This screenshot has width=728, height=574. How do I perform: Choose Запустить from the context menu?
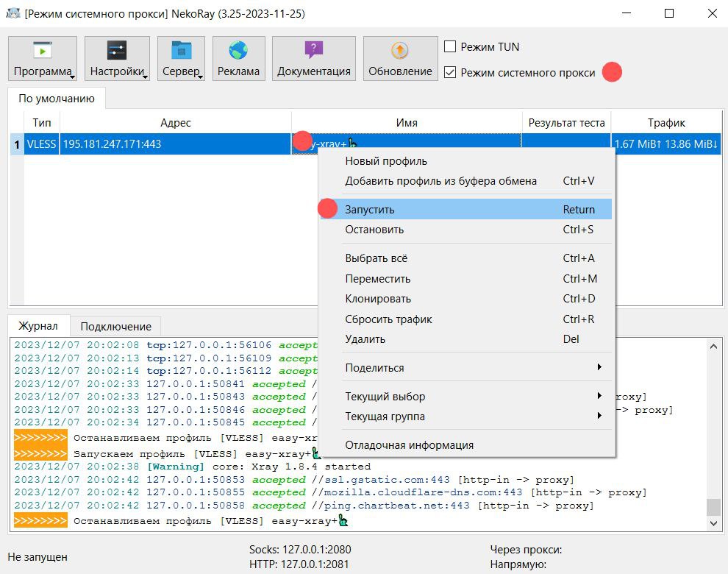pyautogui.click(x=370, y=210)
